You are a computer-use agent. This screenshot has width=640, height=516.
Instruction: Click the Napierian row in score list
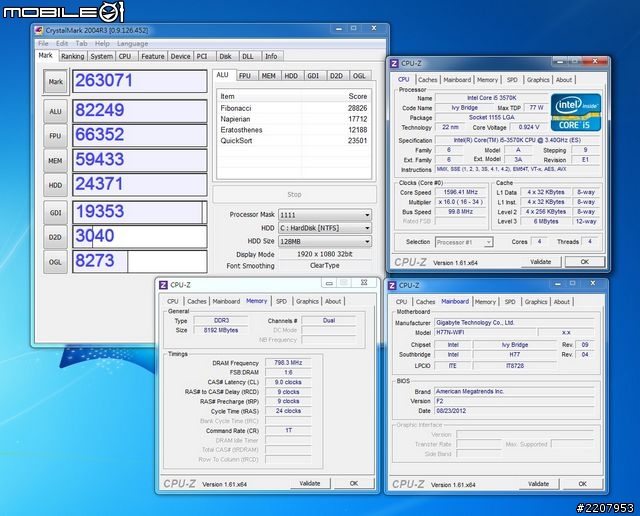(x=294, y=119)
